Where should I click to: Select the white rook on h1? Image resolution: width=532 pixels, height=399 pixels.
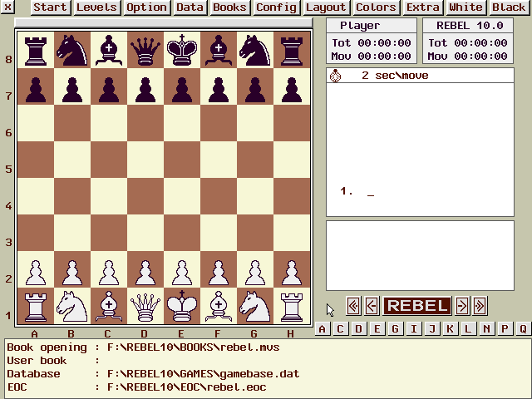click(292, 306)
